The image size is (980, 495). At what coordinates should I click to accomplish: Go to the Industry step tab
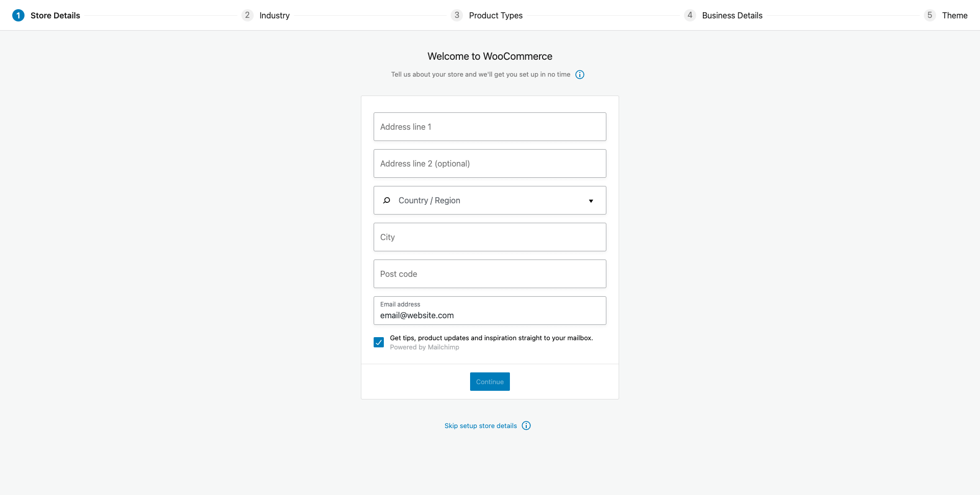[275, 15]
